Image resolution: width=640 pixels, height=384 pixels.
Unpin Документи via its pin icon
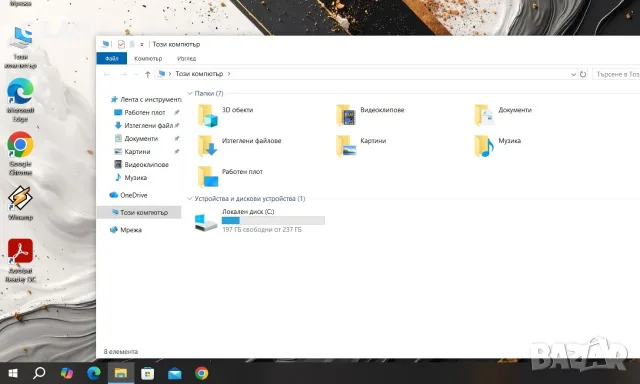(177, 139)
